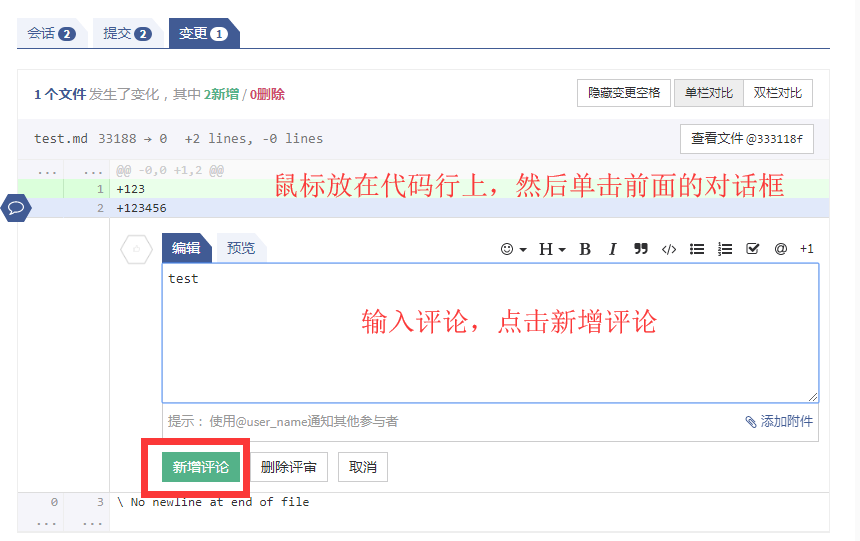The image size is (860, 541).
Task: Apply italic formatting in the editor
Action: coord(613,249)
